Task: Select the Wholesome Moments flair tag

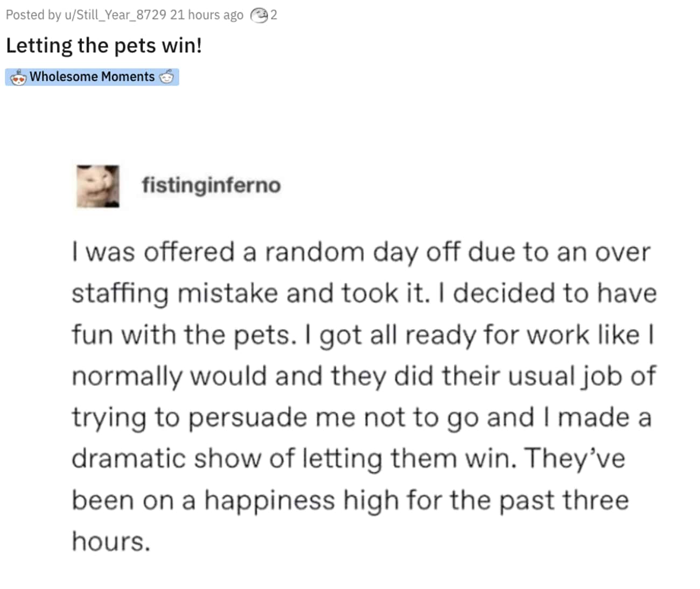Action: tap(92, 77)
